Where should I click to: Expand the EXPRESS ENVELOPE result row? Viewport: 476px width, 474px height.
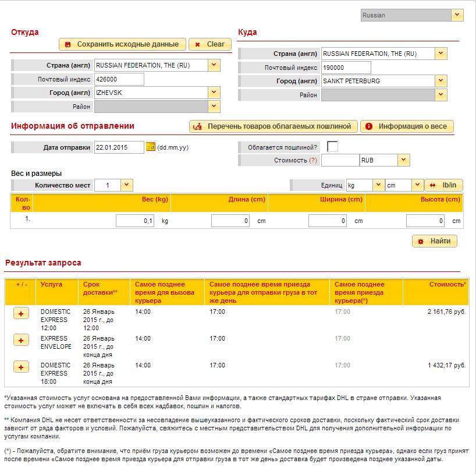21,340
